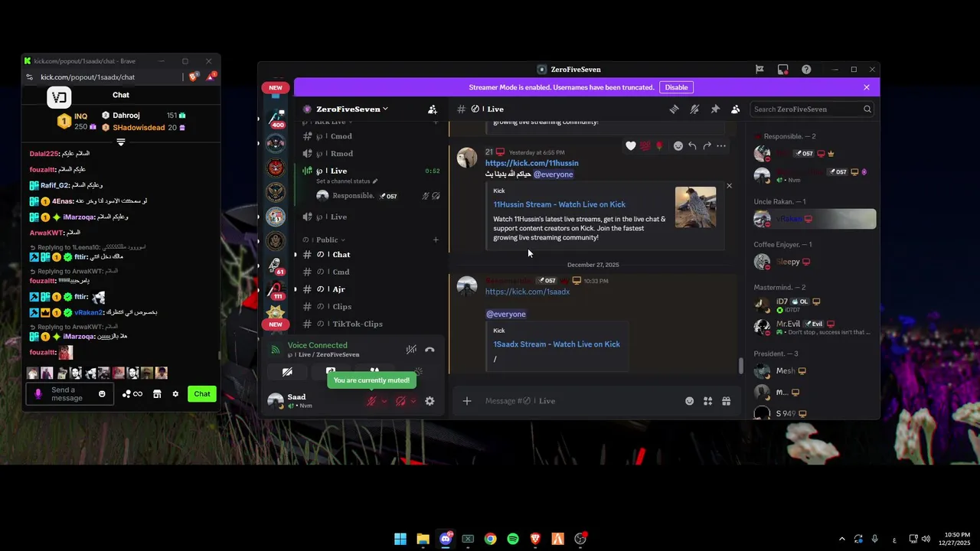The height and width of the screenshot is (551, 980).
Task: Toggle noise suppression in Voice Connected panel
Action: point(411,350)
